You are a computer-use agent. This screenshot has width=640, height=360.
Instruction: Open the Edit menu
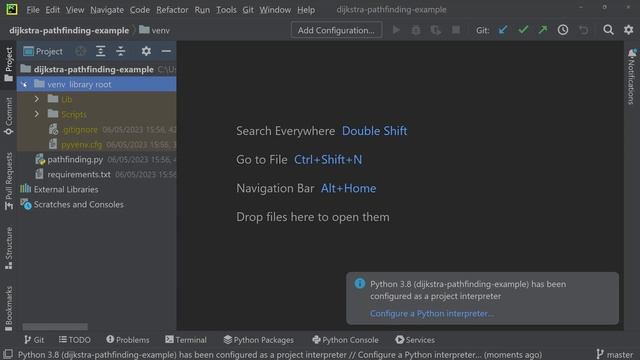click(52, 9)
